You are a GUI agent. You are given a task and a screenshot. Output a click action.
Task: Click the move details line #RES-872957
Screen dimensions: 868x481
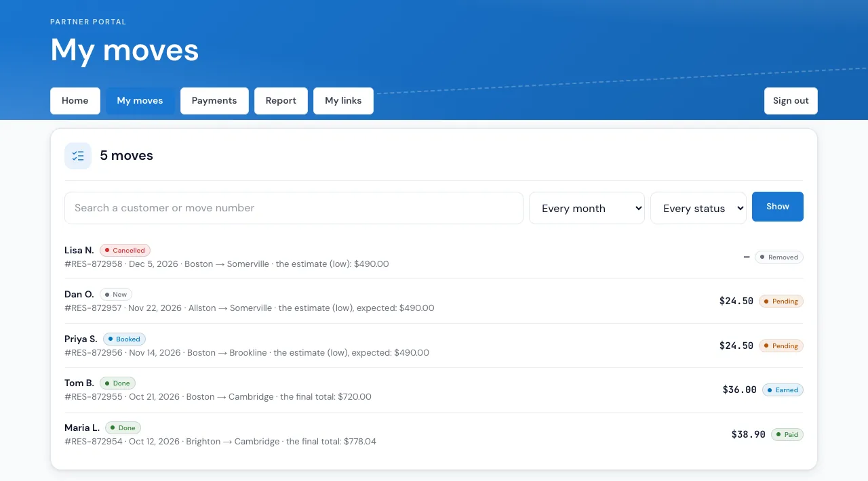point(250,308)
